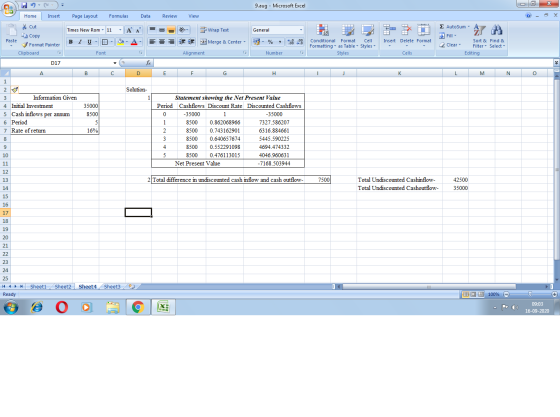Image resolution: width=560 pixels, height=417 pixels.
Task: Open Format as Table
Action: click(x=348, y=36)
